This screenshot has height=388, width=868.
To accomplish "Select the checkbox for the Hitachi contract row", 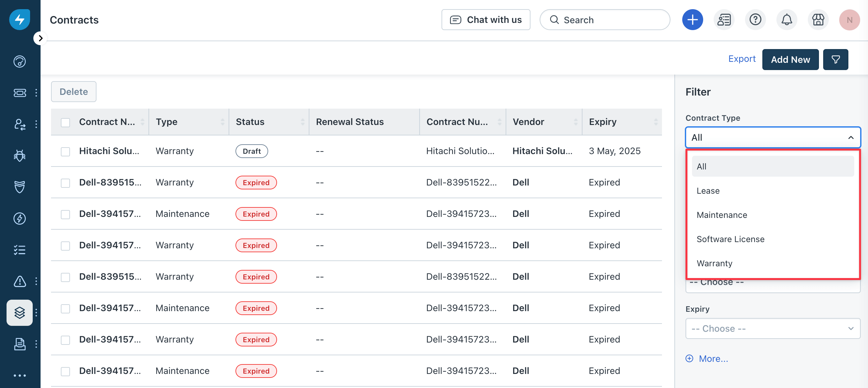I will tap(65, 152).
